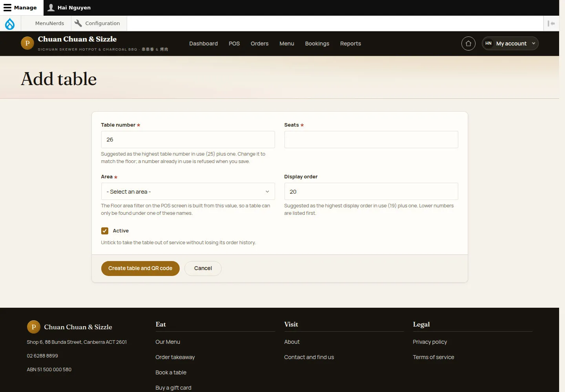This screenshot has height=392, width=565.
Task: Click the home icon button
Action: (x=468, y=44)
